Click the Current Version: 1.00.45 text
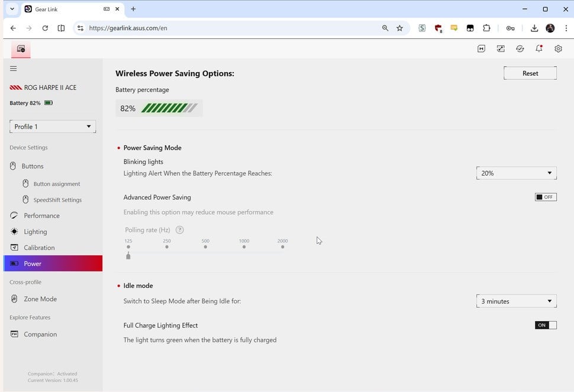Viewport: 574px width, 392px height. pos(53,380)
